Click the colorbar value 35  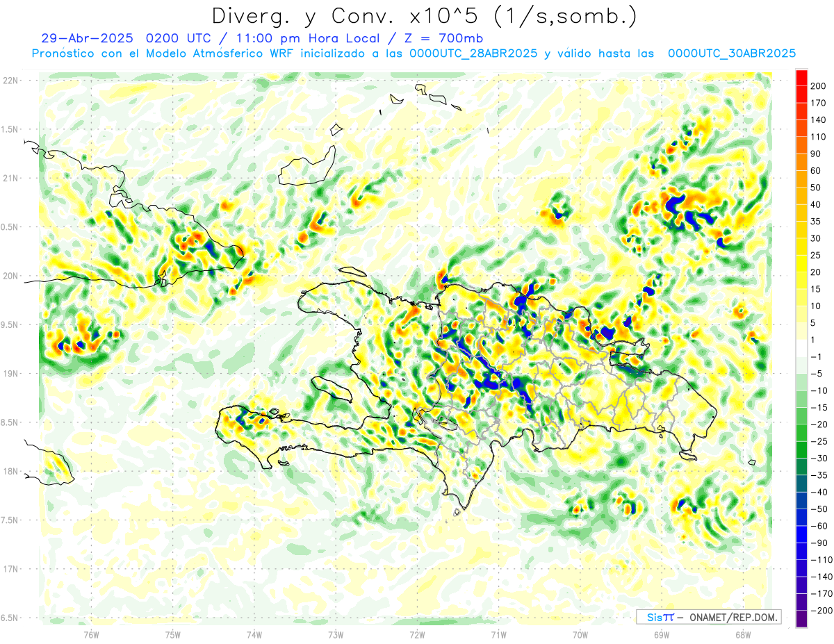[816, 221]
